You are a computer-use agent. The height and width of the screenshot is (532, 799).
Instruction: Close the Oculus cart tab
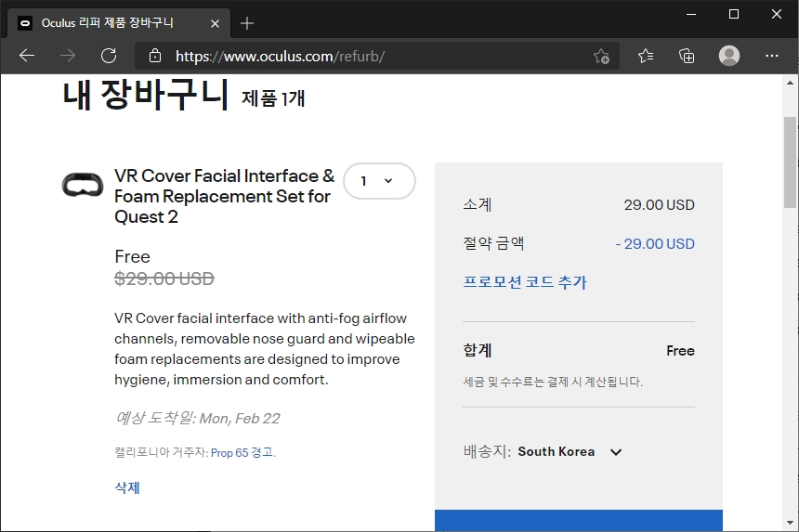pyautogui.click(x=215, y=23)
